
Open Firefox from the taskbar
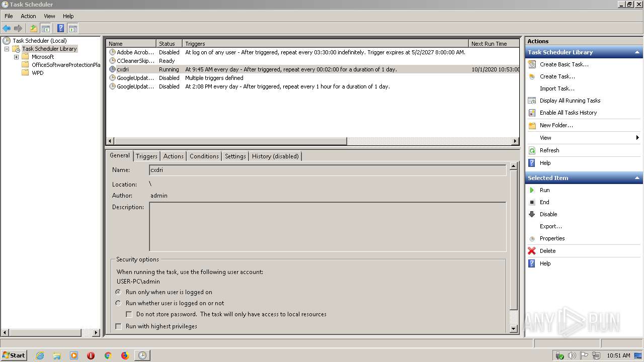click(125, 355)
